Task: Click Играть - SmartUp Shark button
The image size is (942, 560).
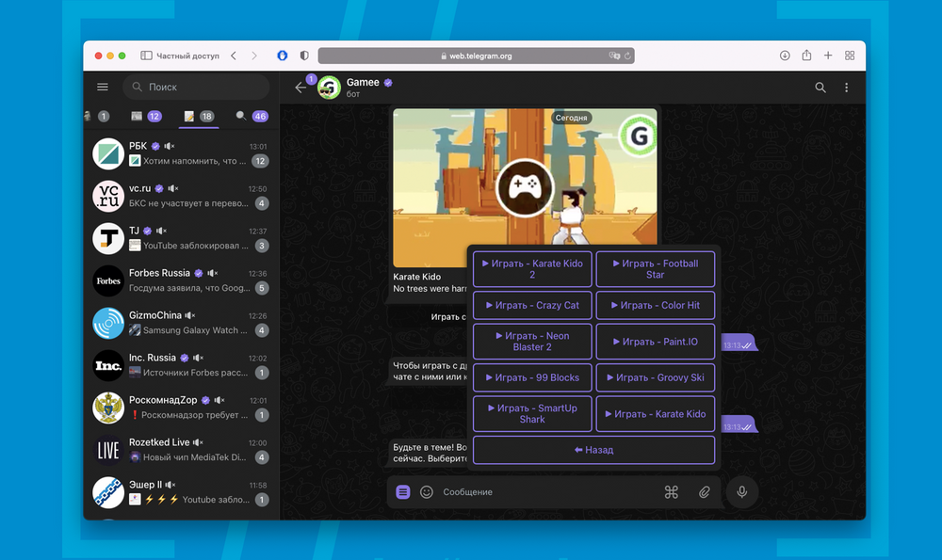Action: 532,413
